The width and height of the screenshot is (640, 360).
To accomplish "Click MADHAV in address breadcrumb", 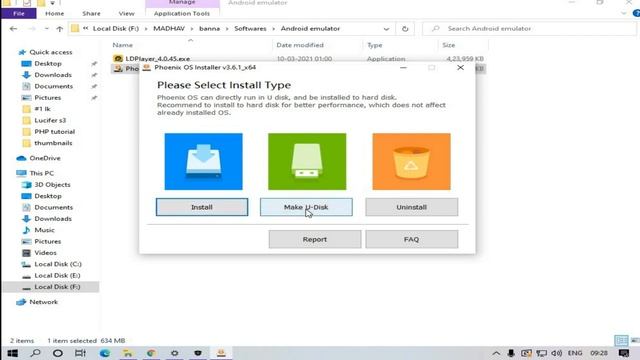I will point(169,29).
